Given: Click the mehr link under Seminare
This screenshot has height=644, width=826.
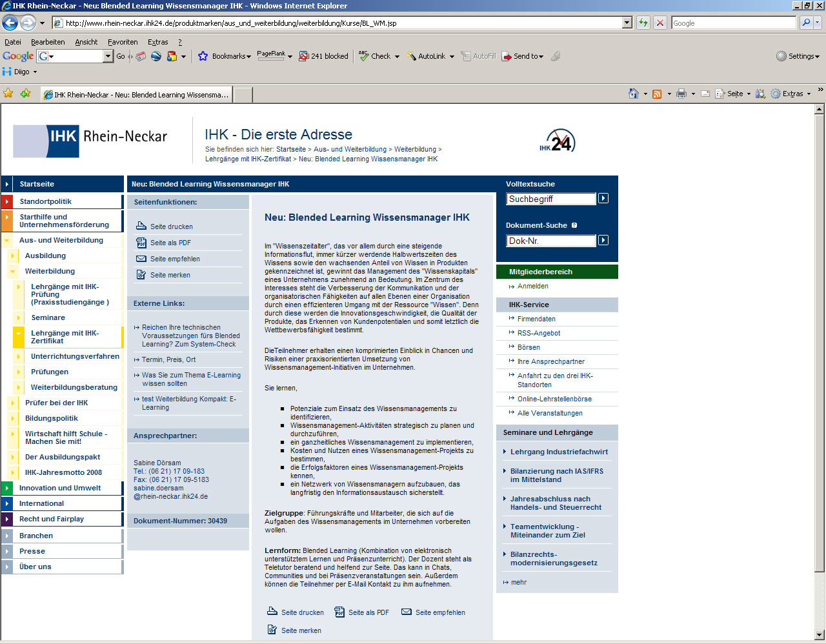Looking at the screenshot, I should click(x=519, y=582).
